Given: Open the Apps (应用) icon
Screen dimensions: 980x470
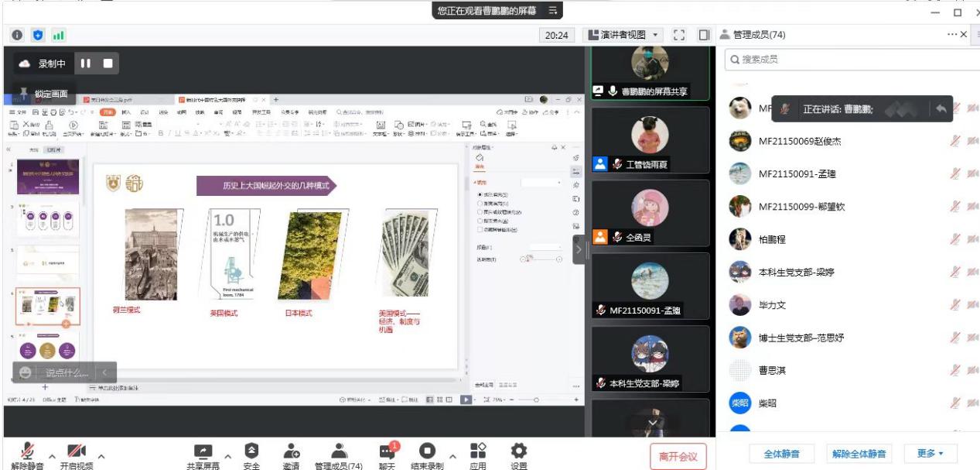Looking at the screenshot, I should [x=478, y=451].
